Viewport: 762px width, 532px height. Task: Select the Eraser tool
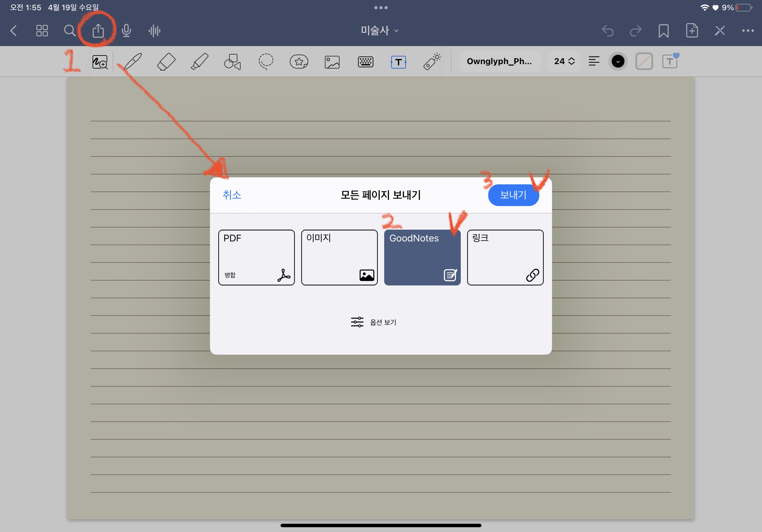click(166, 62)
